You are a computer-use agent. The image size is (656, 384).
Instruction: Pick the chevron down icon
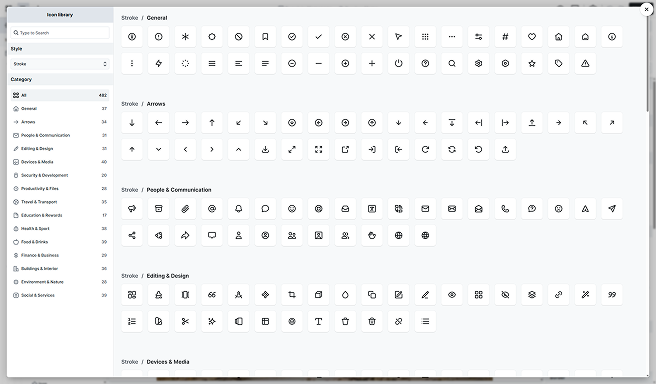coord(159,149)
